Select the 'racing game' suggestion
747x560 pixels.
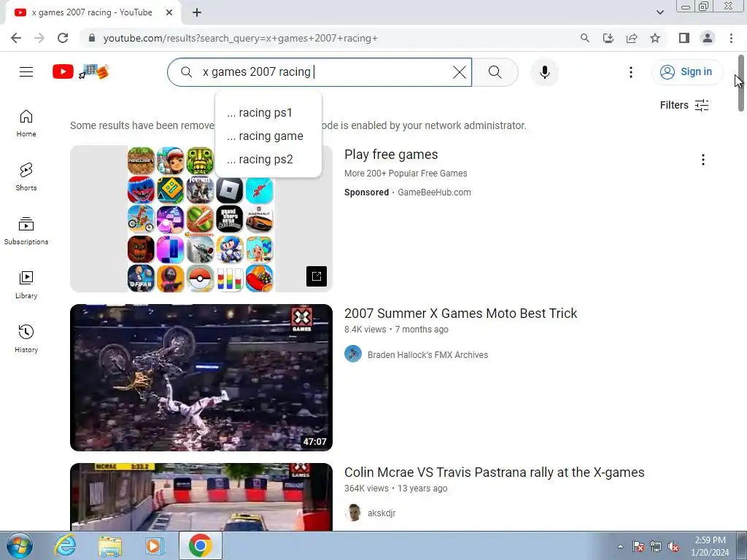point(268,136)
